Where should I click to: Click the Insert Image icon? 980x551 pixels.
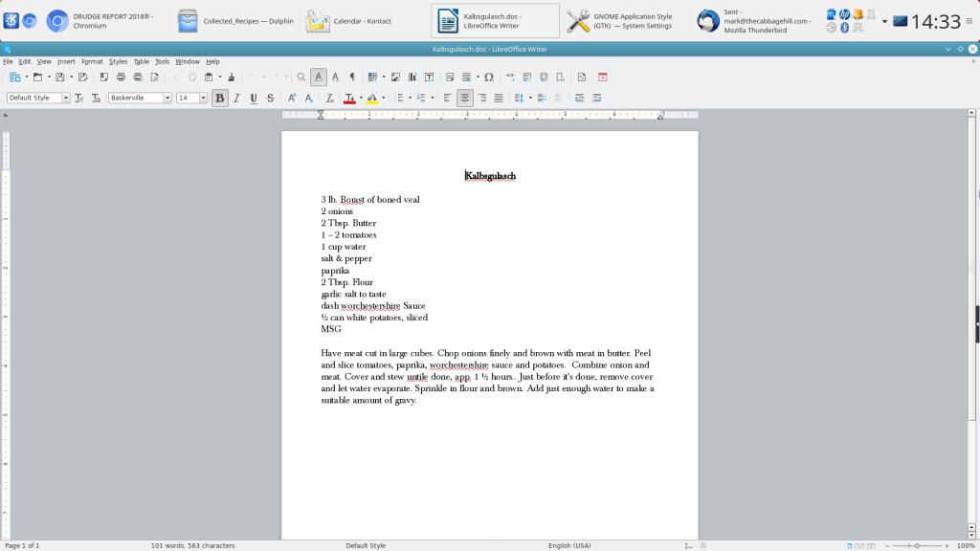point(395,77)
